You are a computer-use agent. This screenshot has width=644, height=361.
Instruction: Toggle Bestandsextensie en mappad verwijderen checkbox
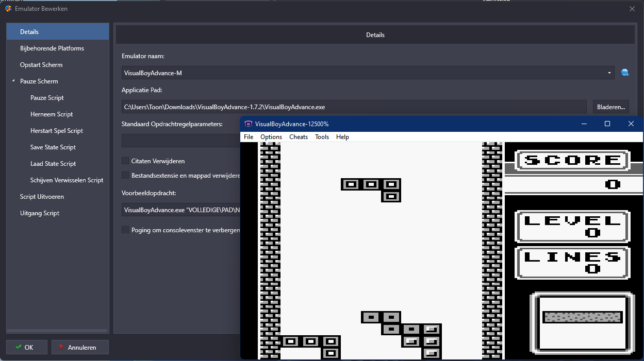coord(125,175)
